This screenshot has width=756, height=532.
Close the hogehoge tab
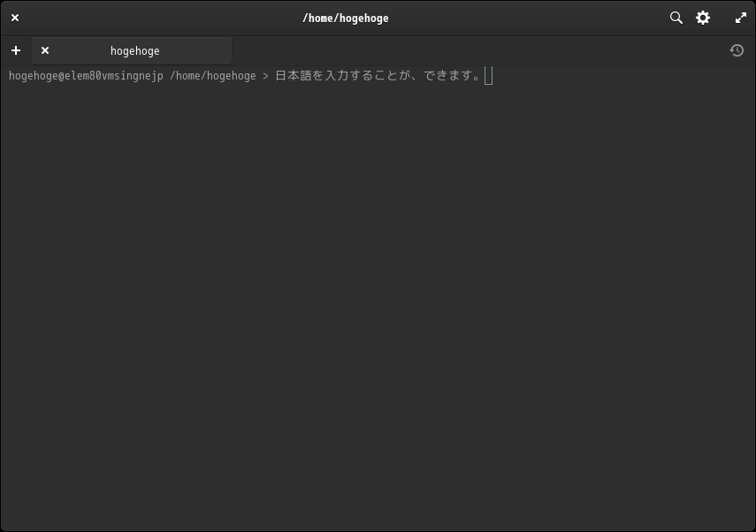[45, 50]
